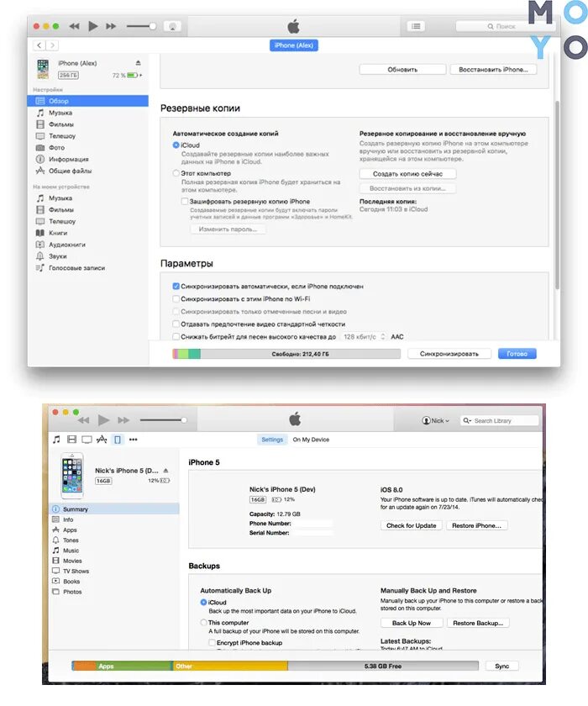Play in the English iTunes window
Image resolution: width=588 pixels, height=706 pixels.
coord(103,420)
